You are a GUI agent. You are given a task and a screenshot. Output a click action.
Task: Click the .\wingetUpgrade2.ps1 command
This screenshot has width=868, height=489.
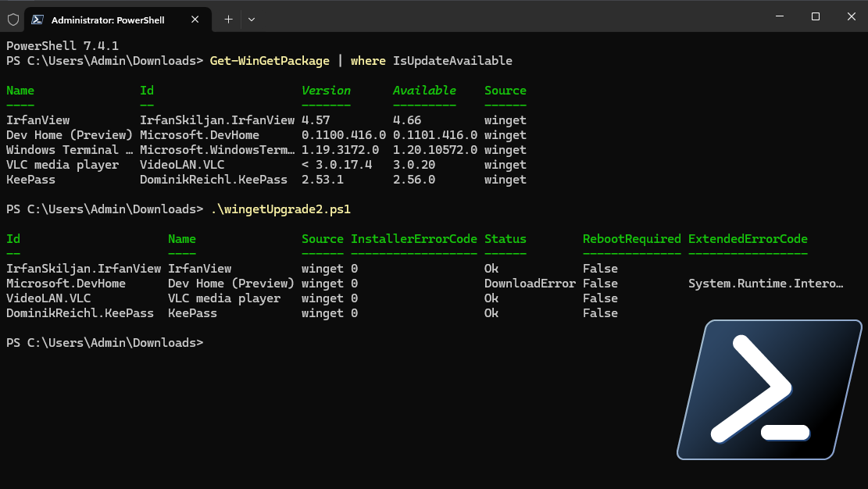(x=280, y=209)
